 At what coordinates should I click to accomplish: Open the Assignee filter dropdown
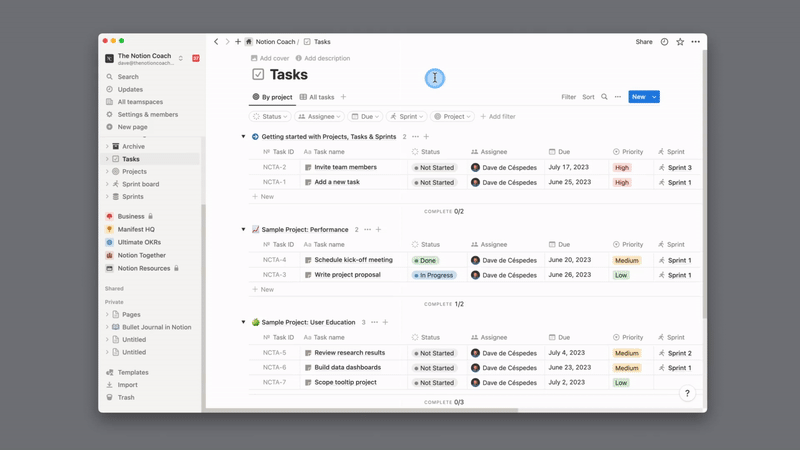[x=319, y=117]
